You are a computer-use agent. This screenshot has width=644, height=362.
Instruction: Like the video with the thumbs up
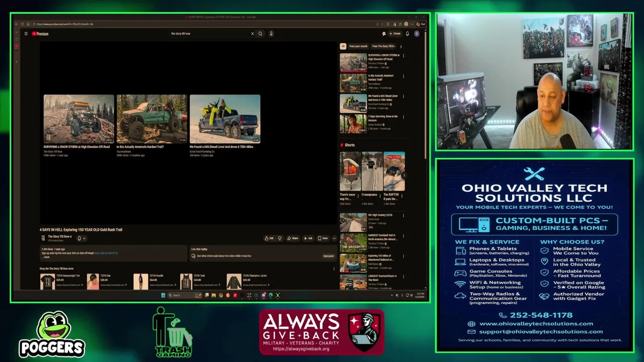(x=269, y=238)
